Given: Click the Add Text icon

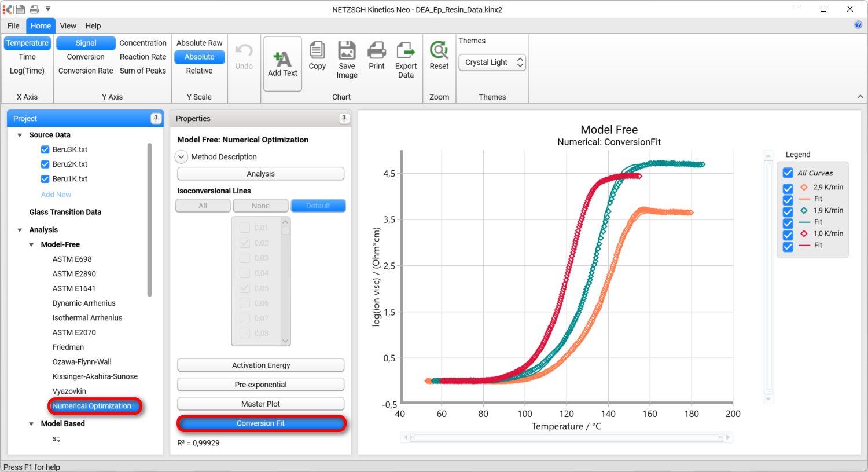Looking at the screenshot, I should tap(282, 60).
